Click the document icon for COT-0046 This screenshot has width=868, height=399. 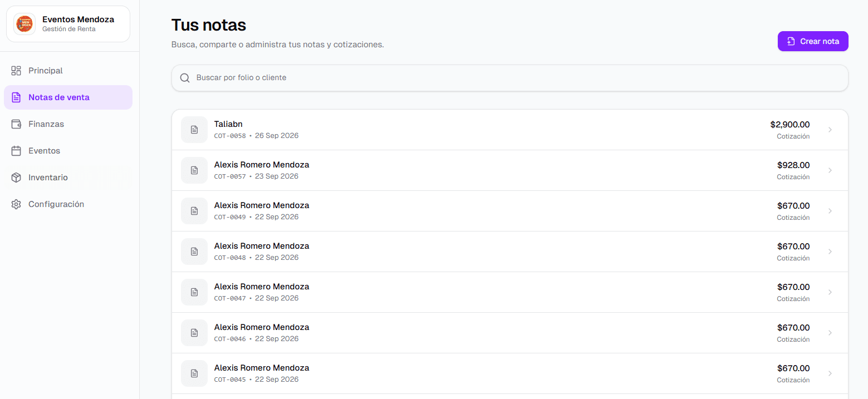(194, 333)
